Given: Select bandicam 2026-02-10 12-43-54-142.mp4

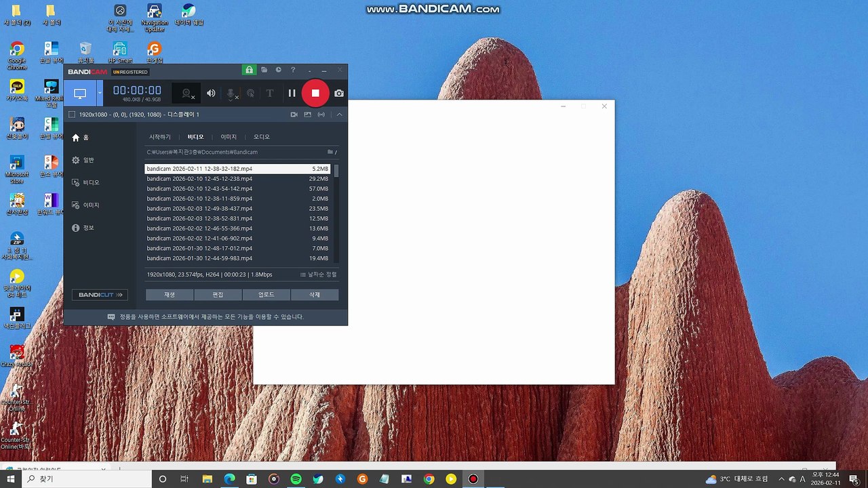Looking at the screenshot, I should (x=238, y=188).
